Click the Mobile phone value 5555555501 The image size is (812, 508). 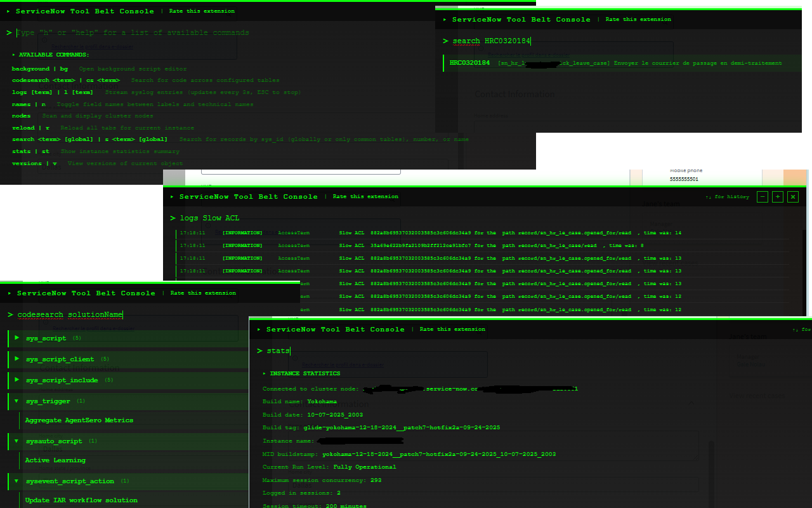(684, 180)
